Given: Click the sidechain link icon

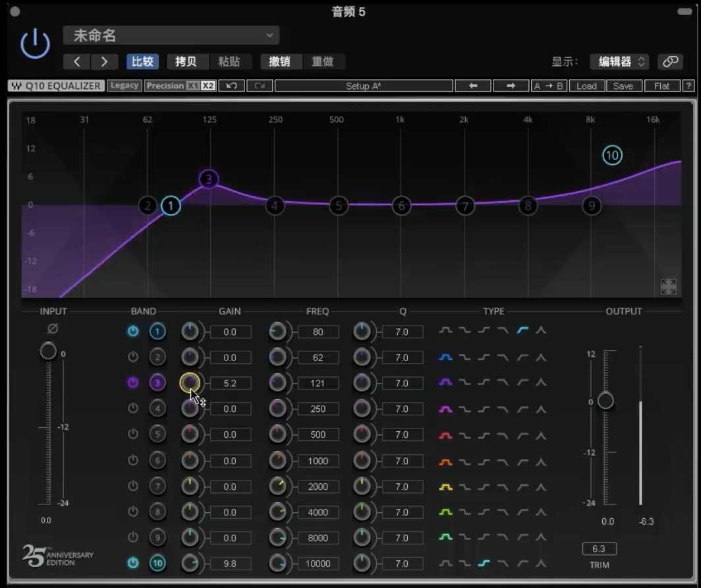Looking at the screenshot, I should click(x=671, y=61).
